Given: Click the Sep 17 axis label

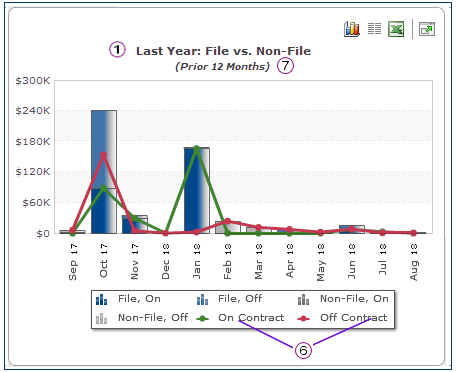Looking at the screenshot, I should pyautogui.click(x=73, y=262).
